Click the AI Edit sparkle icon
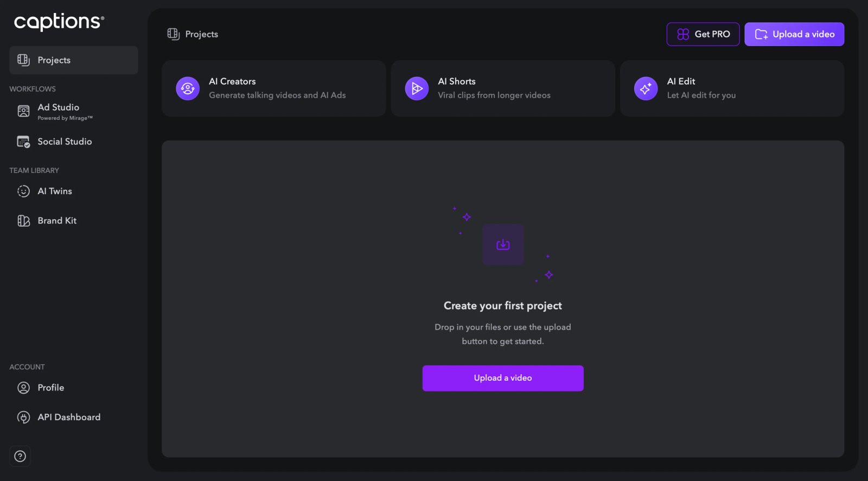 click(x=646, y=88)
